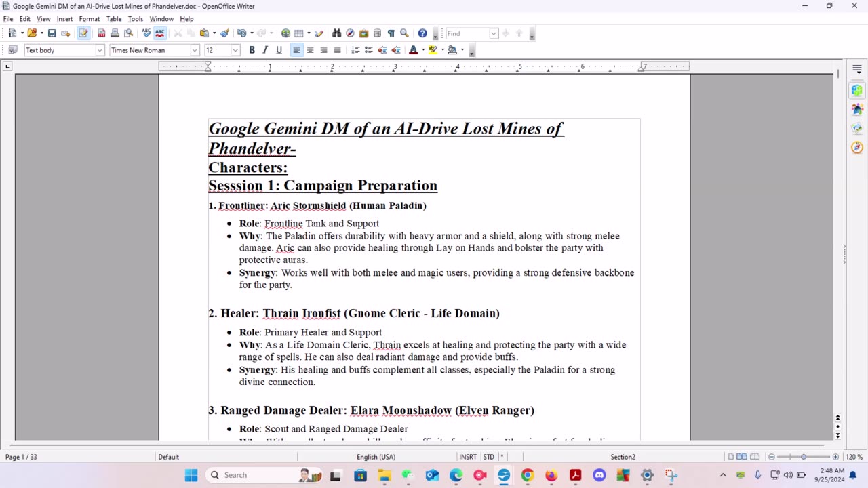Open Page Preview icon
This screenshot has width=868, height=488.
coord(127,33)
